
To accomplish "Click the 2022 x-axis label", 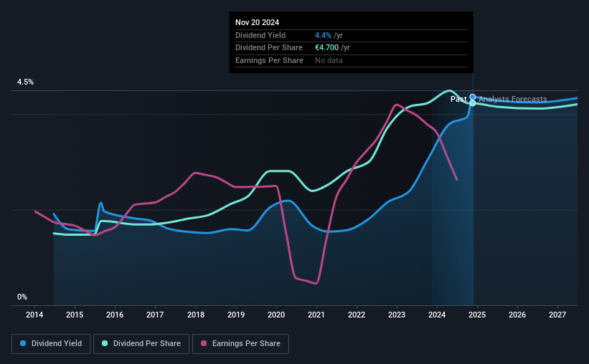I will tap(357, 315).
